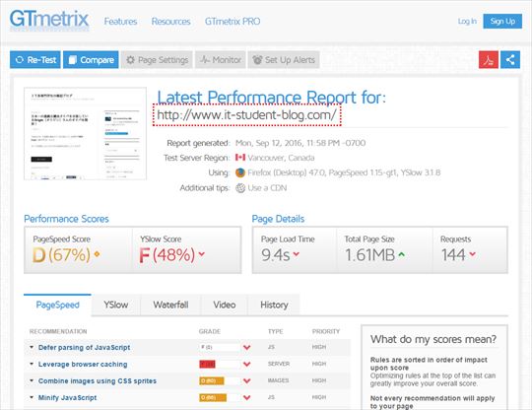The width and height of the screenshot is (532, 410).
Task: Click the TYPE column header
Action: (x=275, y=331)
